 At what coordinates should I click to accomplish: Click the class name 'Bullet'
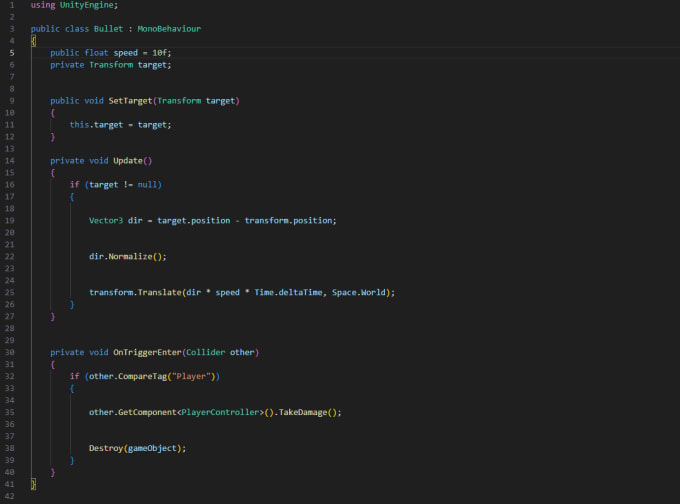tap(108, 29)
